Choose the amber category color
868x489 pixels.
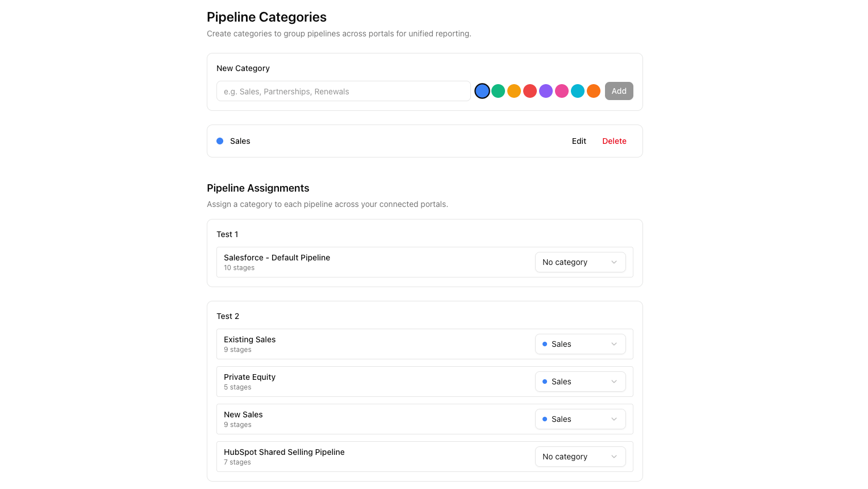pos(514,90)
